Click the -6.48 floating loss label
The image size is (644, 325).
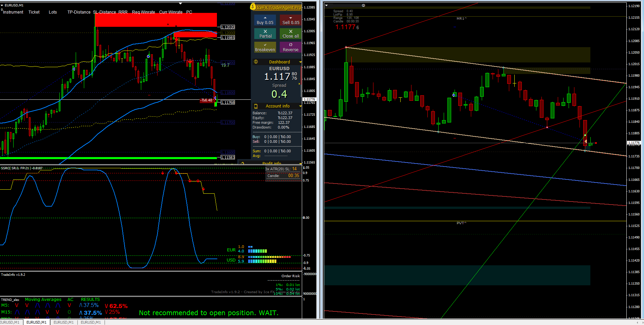[206, 100]
